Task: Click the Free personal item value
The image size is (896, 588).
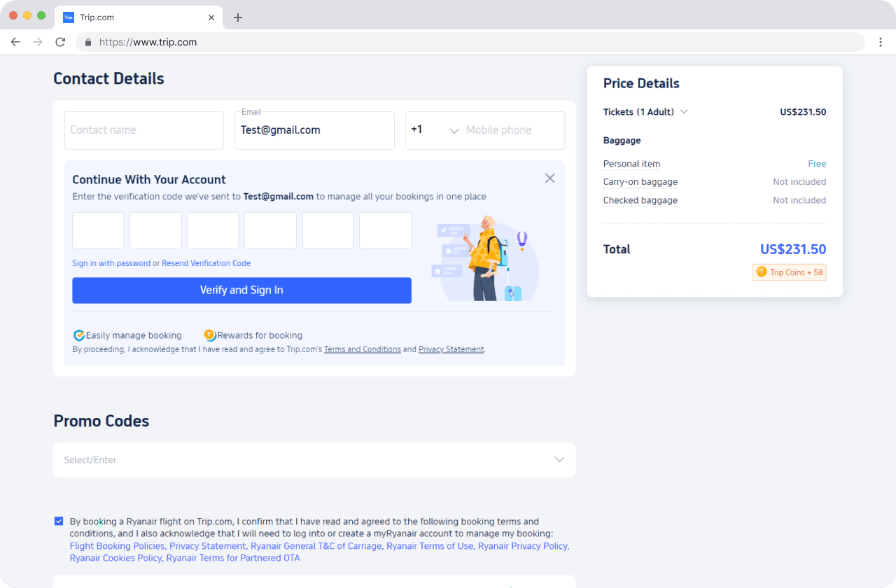Action: coord(817,164)
